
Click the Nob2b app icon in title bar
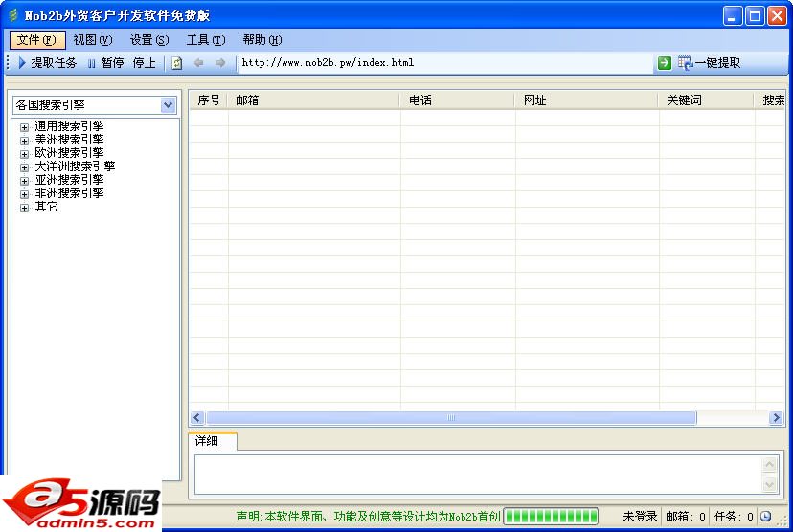tap(13, 15)
